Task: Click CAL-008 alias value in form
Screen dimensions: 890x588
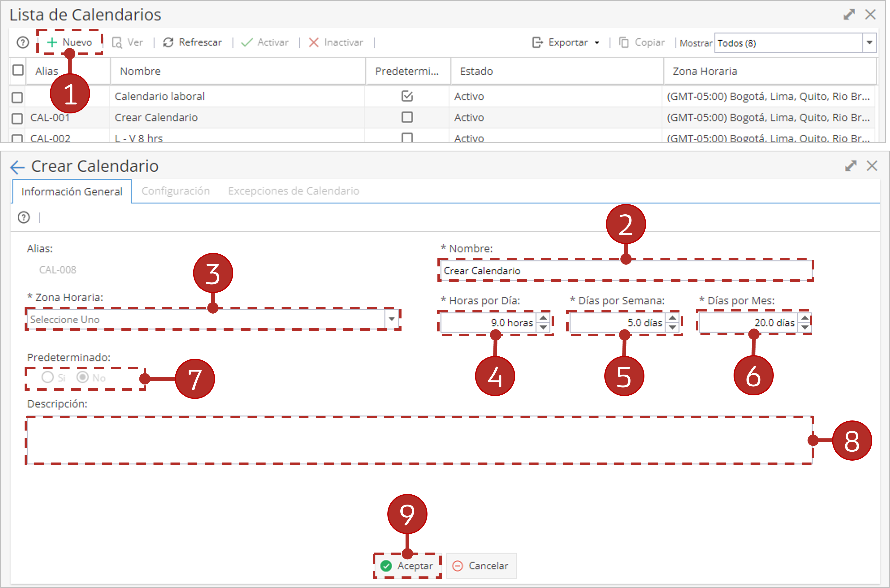Action: click(x=58, y=270)
